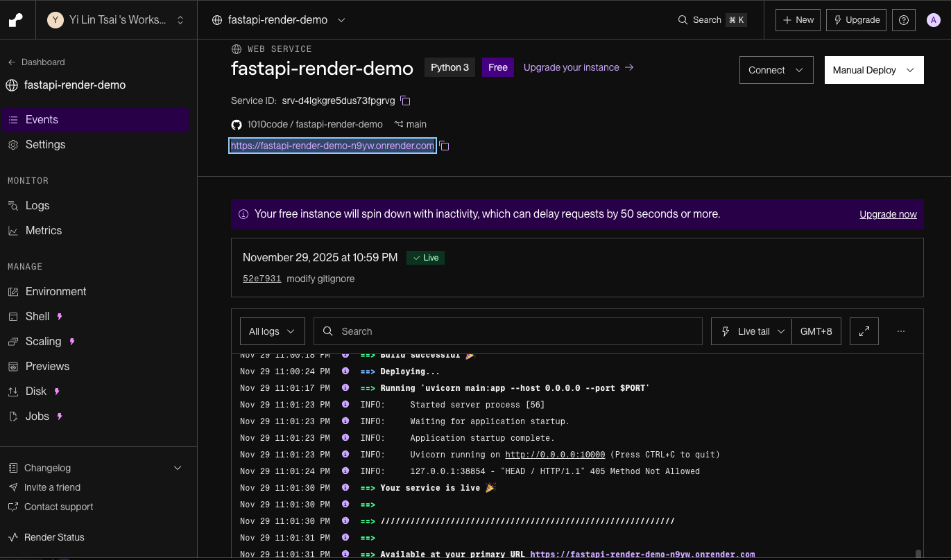This screenshot has height=560, width=951.
Task: Expand logs panel to fullscreen
Action: point(864,331)
